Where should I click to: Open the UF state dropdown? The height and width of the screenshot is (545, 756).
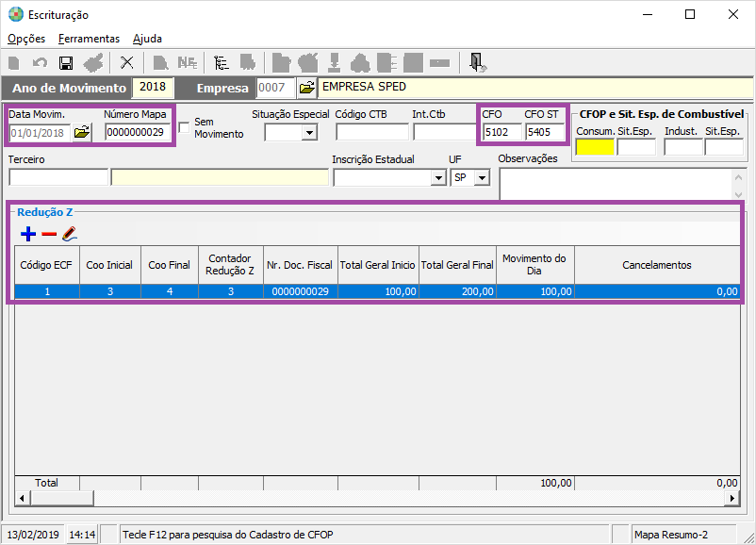[x=482, y=177]
